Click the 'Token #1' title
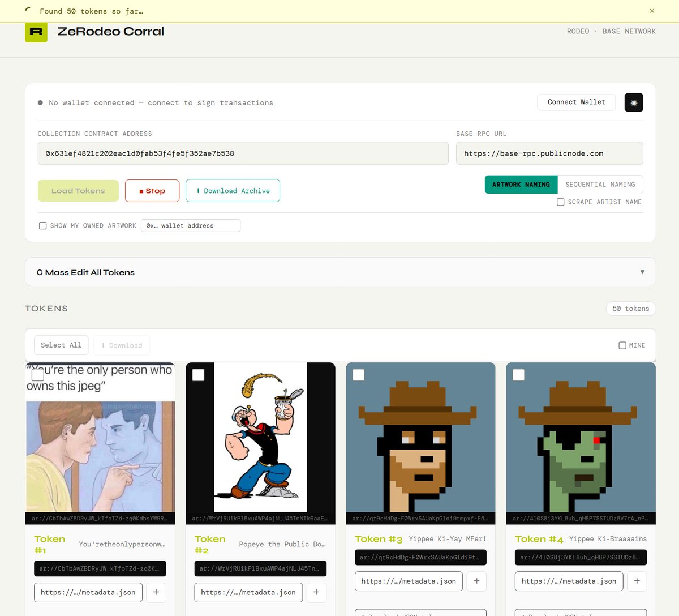 coord(50,545)
